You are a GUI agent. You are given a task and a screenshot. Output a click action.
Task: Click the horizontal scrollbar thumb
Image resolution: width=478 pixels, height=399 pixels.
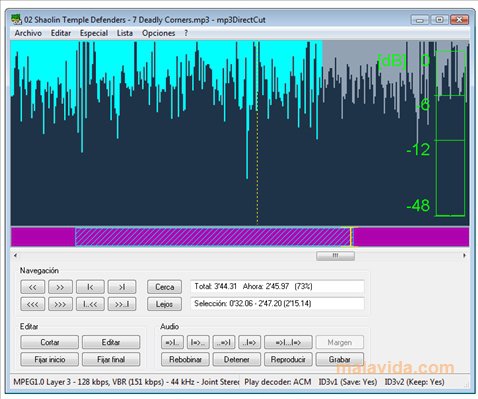335,256
